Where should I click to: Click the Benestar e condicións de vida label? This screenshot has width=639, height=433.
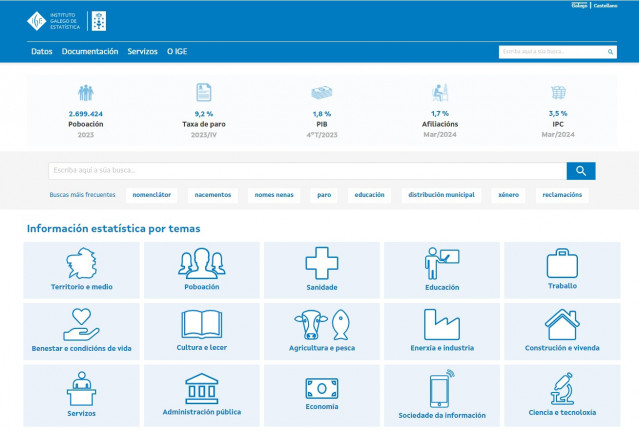pos(82,349)
